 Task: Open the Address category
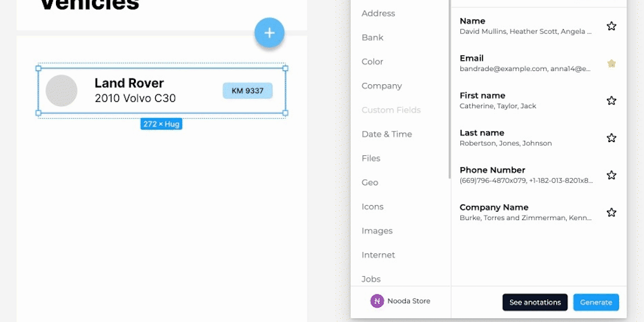click(x=378, y=13)
